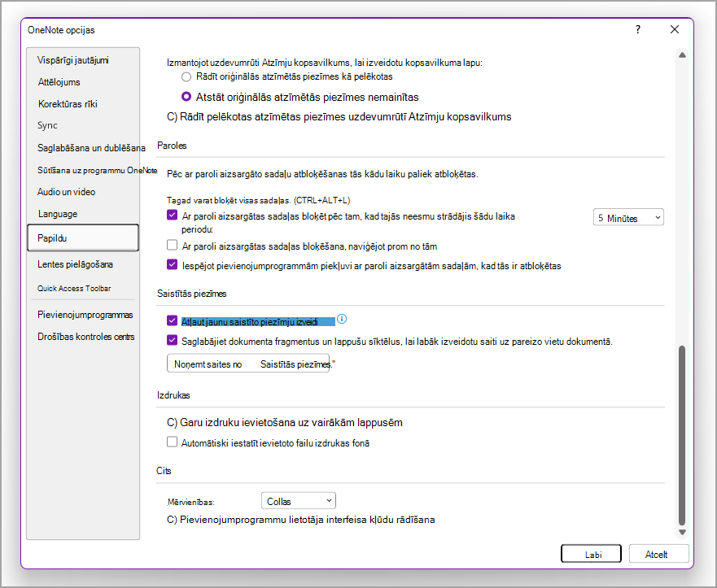Open 'Drošības kontroles centrs' category
Screen dimensions: 717x588
coord(86,337)
